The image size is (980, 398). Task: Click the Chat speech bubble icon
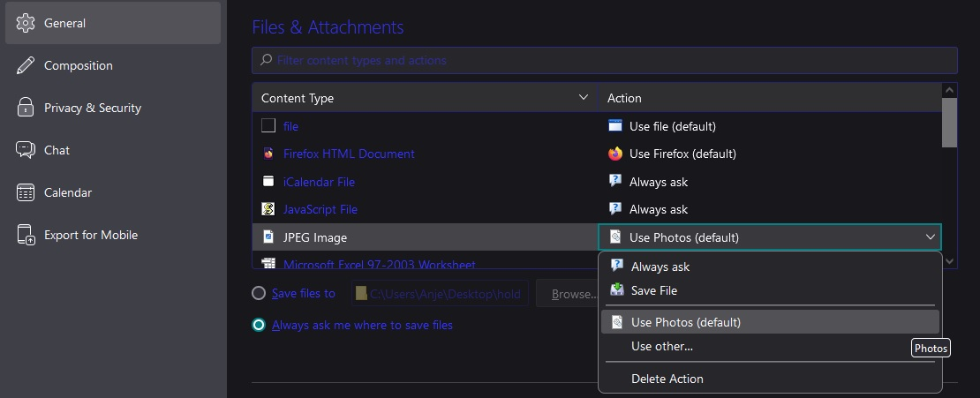(26, 150)
